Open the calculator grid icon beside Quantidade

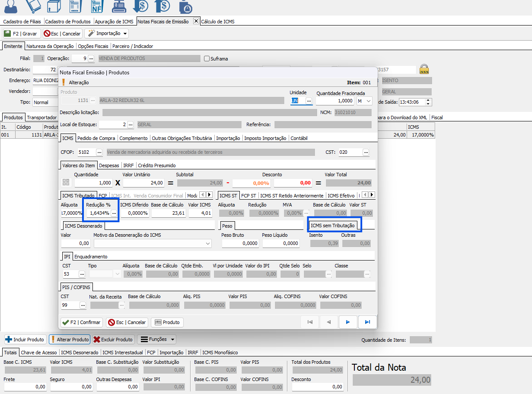pyautogui.click(x=66, y=183)
